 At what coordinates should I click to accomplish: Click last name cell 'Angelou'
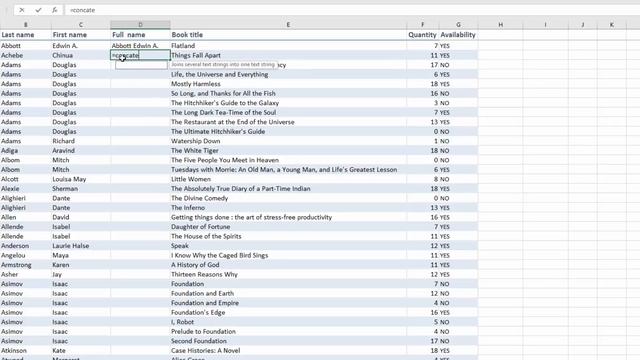26,255
